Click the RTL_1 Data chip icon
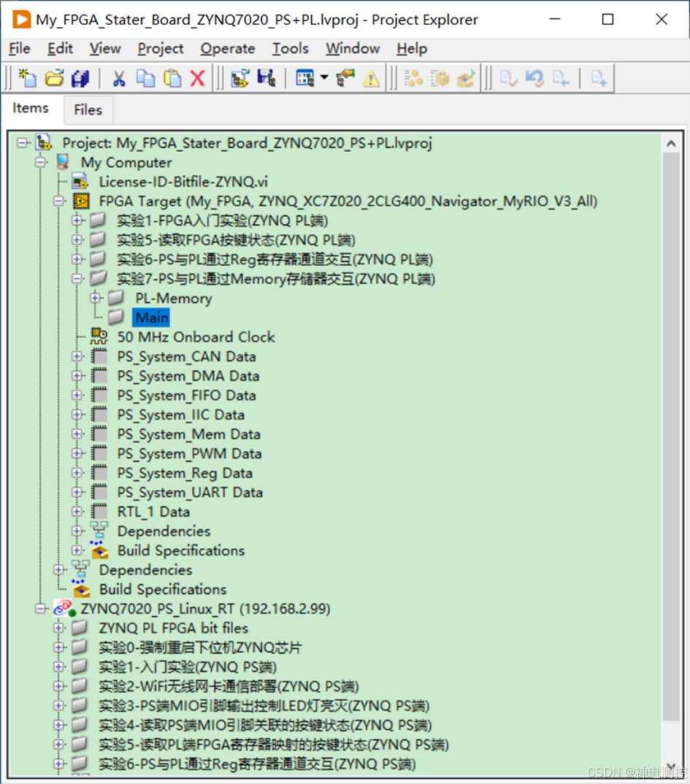Image resolution: width=690 pixels, height=784 pixels. coord(99,512)
